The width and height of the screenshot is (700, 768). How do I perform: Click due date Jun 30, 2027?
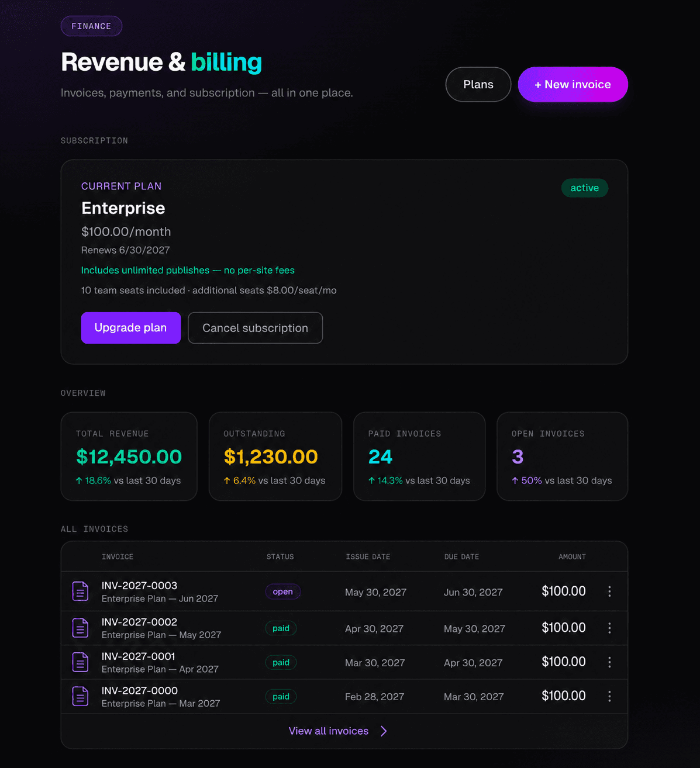473,592
